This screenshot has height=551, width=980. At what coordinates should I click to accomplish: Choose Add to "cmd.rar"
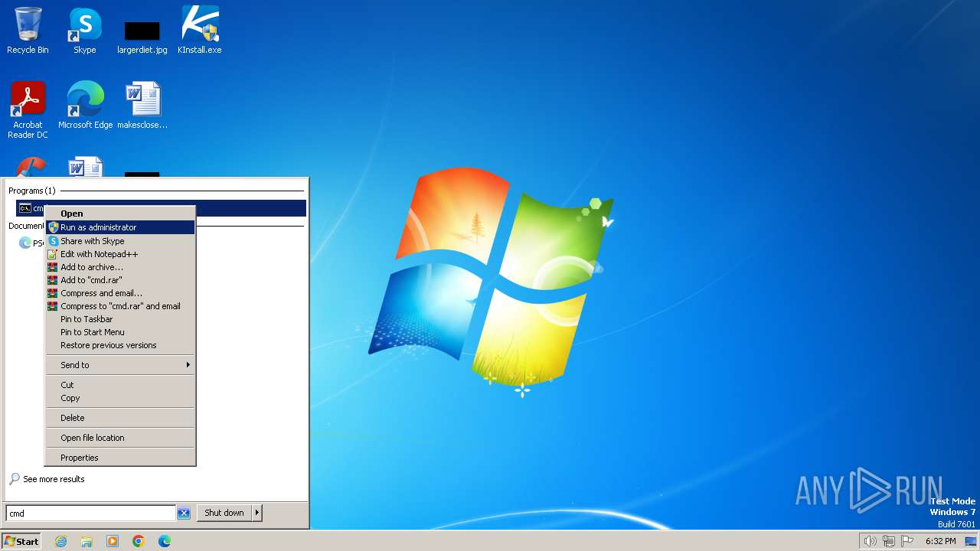[x=120, y=279]
